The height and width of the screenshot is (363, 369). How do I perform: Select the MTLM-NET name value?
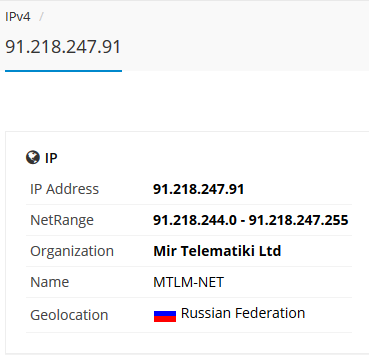pos(188,282)
